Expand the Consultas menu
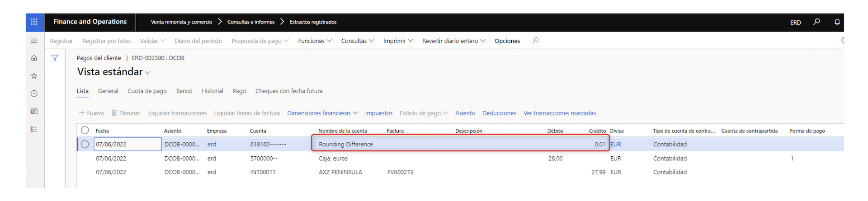The height and width of the screenshot is (201, 868). click(358, 41)
